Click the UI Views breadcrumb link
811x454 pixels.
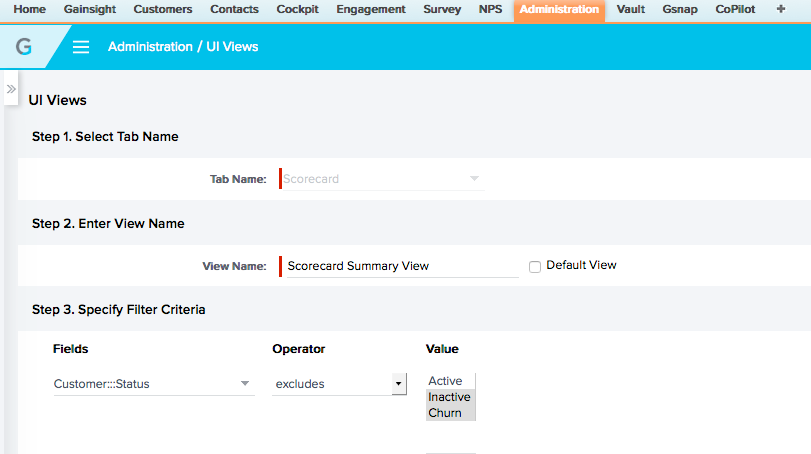[x=232, y=47]
